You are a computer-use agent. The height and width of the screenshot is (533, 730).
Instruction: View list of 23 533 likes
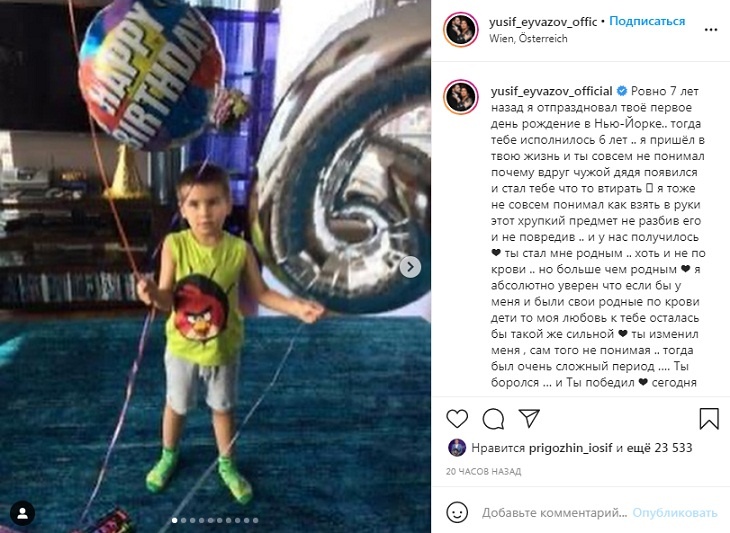659,448
